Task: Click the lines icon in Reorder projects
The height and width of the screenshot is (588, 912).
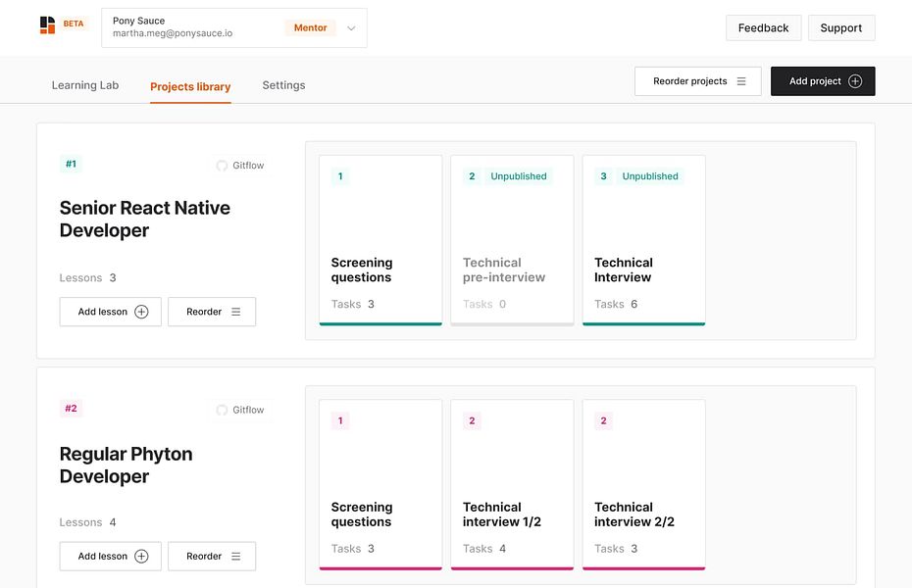Action: pyautogui.click(x=741, y=81)
